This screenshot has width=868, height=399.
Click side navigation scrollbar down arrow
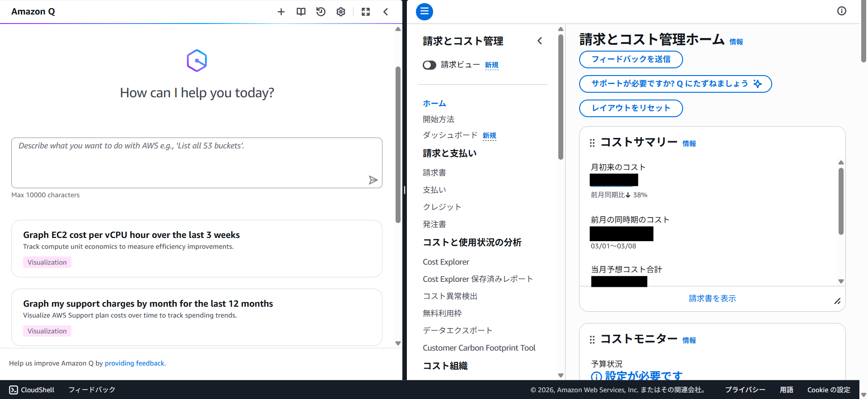561,375
